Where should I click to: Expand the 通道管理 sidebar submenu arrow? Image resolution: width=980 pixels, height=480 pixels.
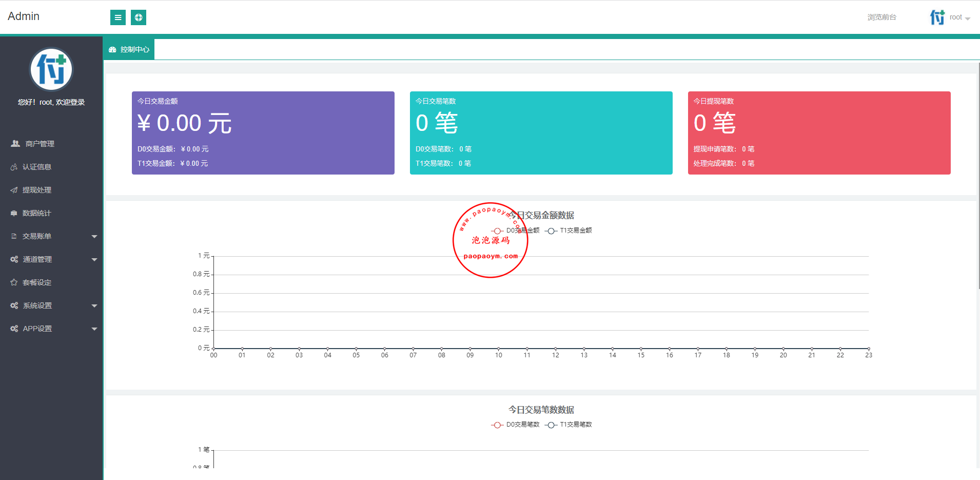[x=94, y=260]
